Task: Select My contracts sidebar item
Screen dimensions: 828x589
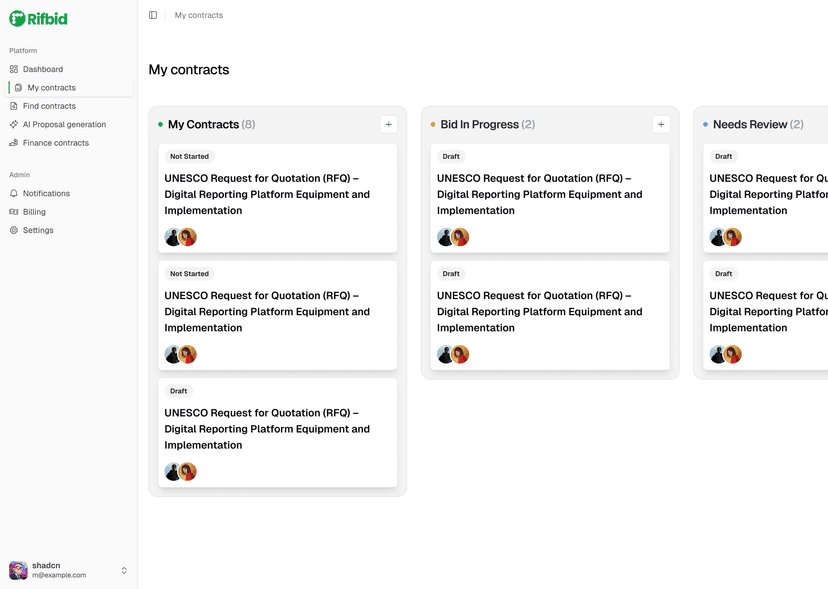Action: 51,88
